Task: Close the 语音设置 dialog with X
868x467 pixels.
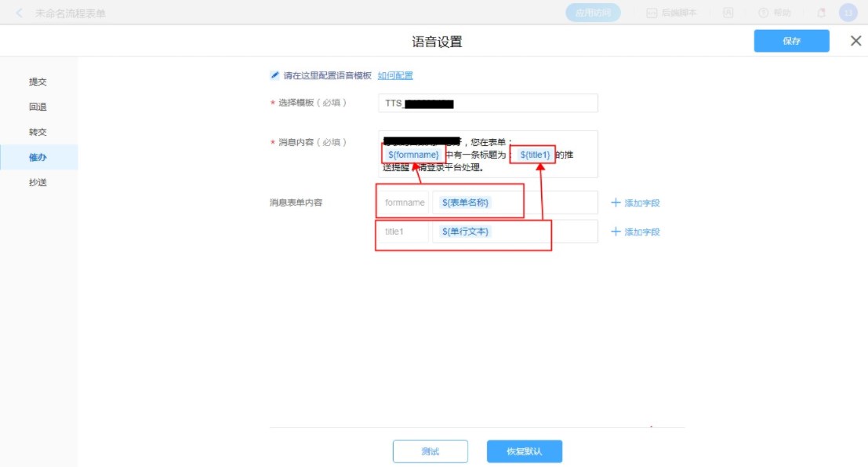Action: (855, 41)
